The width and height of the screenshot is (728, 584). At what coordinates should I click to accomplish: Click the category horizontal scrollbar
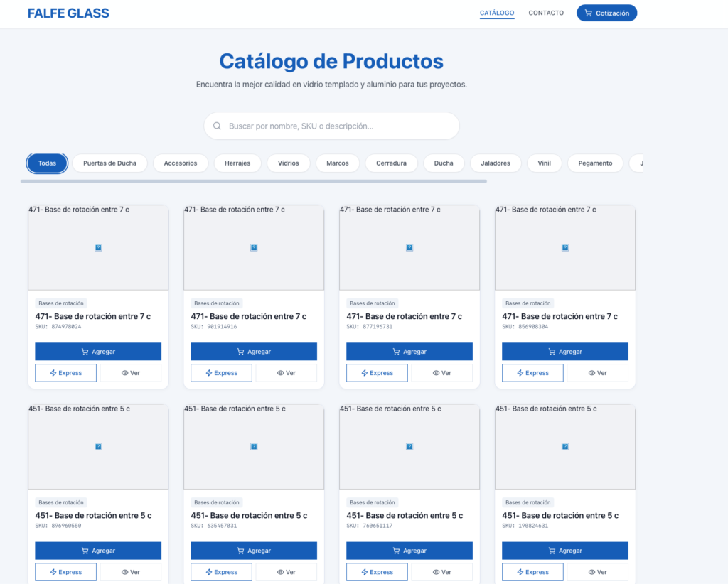[x=253, y=181]
